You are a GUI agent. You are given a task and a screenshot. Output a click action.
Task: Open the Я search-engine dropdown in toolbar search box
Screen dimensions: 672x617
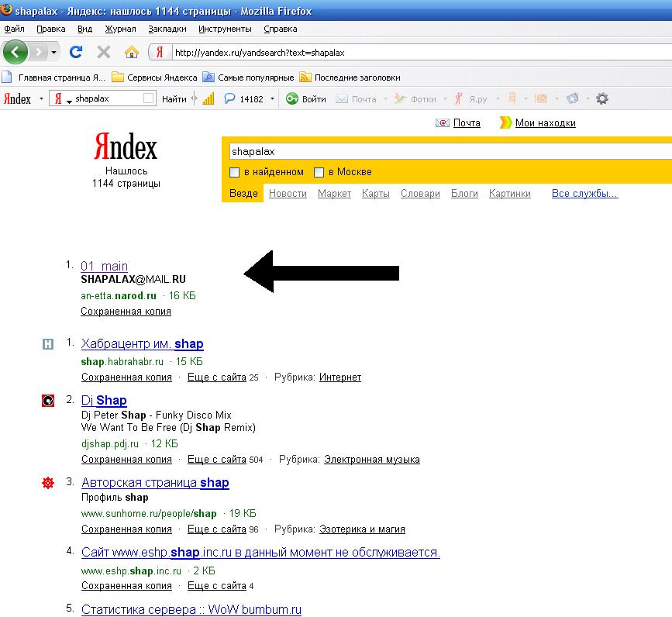(x=61, y=99)
